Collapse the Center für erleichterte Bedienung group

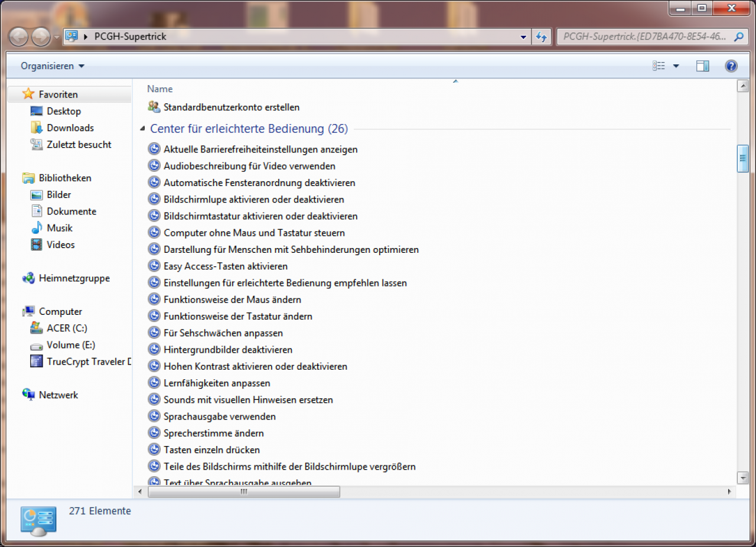pos(142,129)
